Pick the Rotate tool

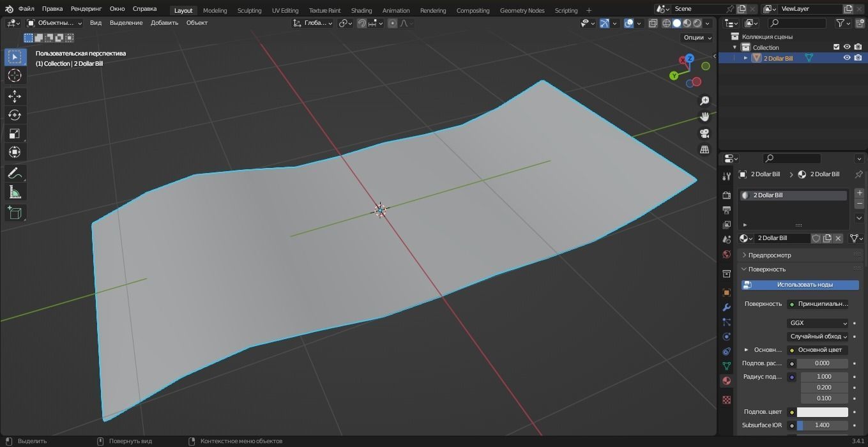coord(15,115)
